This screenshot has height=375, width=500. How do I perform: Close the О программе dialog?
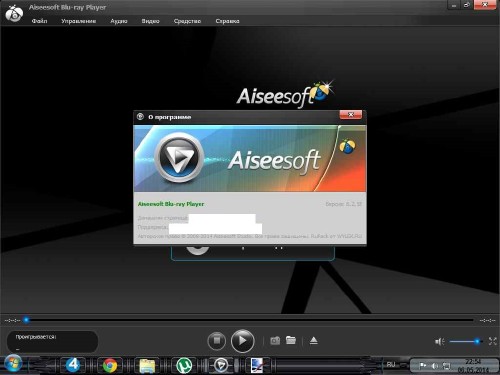point(351,115)
